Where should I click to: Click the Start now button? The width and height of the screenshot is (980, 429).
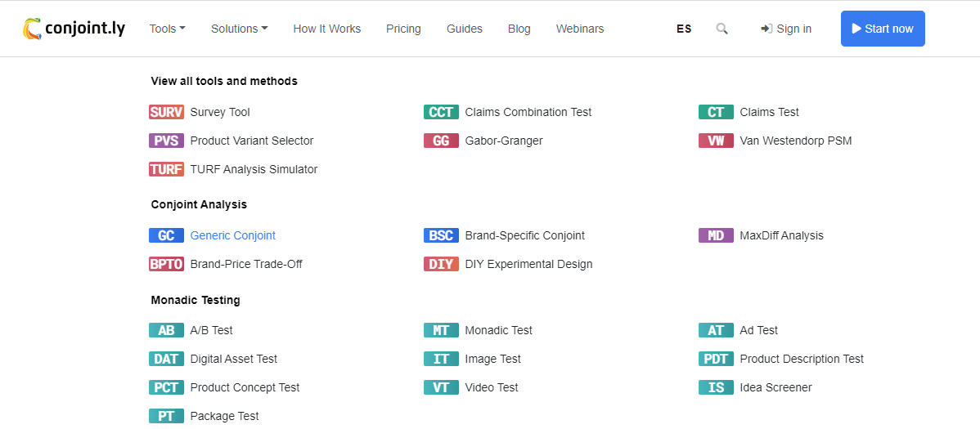[883, 29]
